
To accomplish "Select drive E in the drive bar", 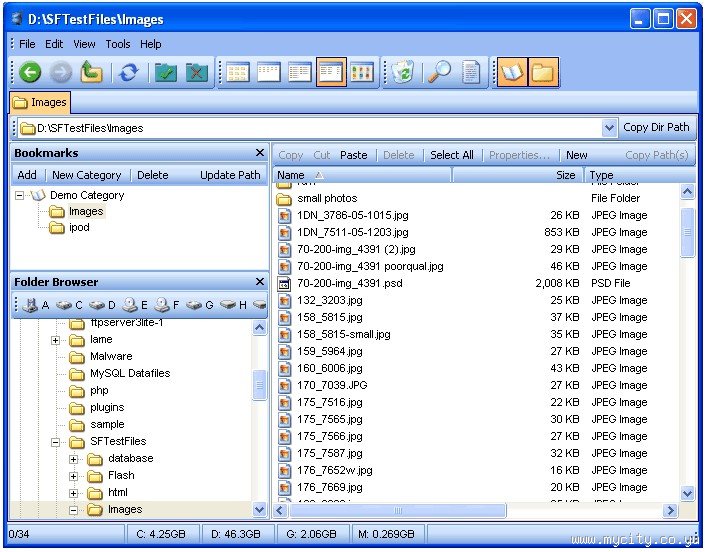I will [135, 305].
